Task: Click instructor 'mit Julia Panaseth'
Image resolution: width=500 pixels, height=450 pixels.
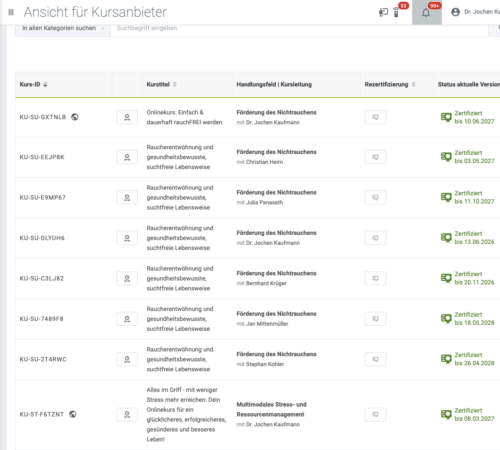Action: 260,202
